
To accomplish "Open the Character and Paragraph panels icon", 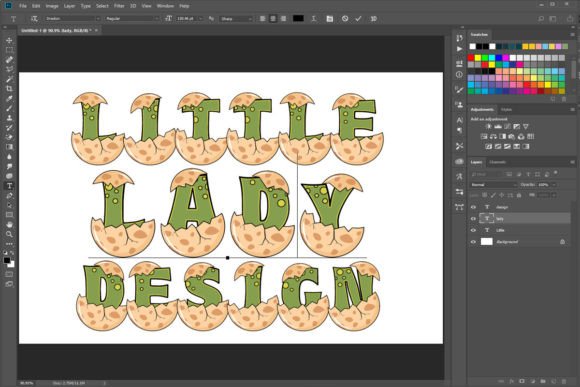I will [330, 18].
